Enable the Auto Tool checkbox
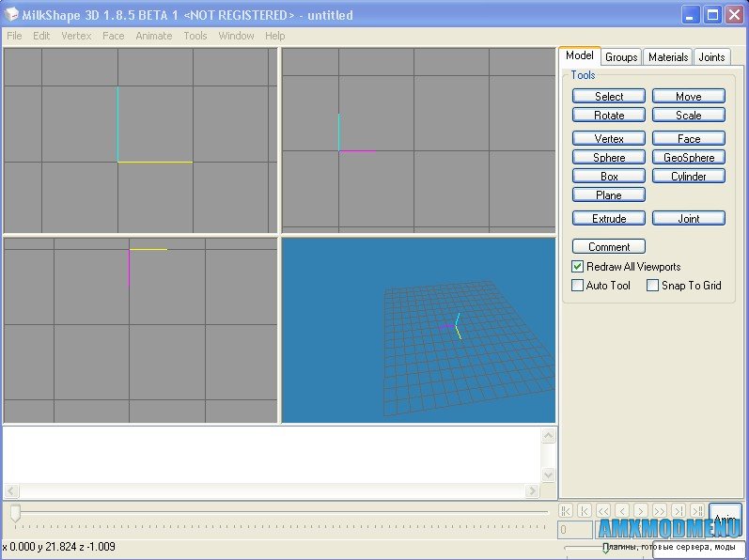 (578, 286)
